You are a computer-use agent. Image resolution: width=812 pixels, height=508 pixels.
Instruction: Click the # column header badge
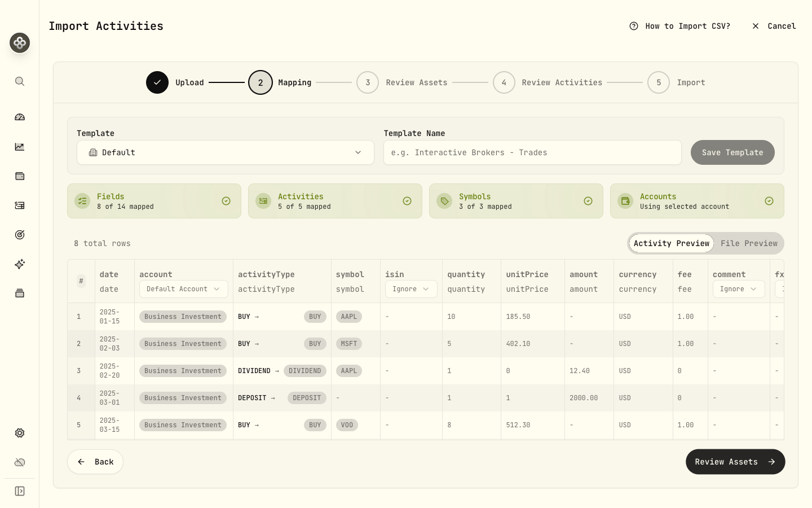coord(81,281)
